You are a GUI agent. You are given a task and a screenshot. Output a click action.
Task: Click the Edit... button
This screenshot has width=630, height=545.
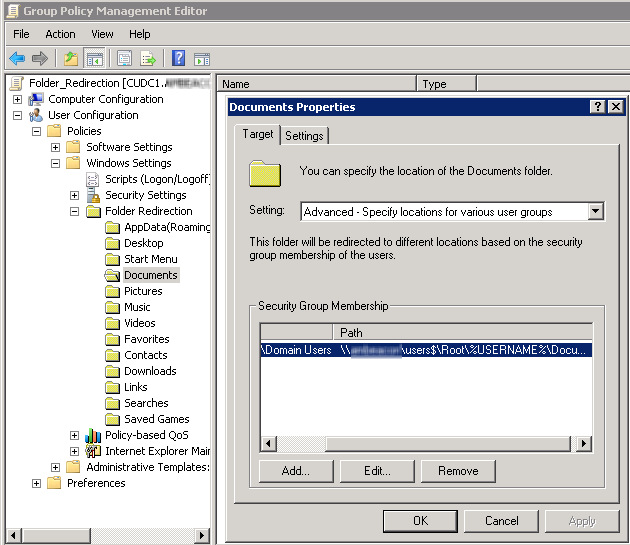coord(377,471)
